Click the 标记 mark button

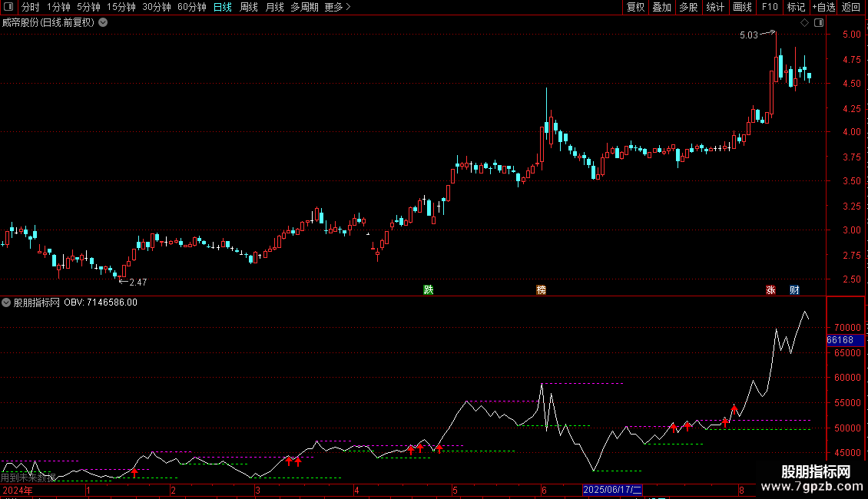[x=796, y=7]
